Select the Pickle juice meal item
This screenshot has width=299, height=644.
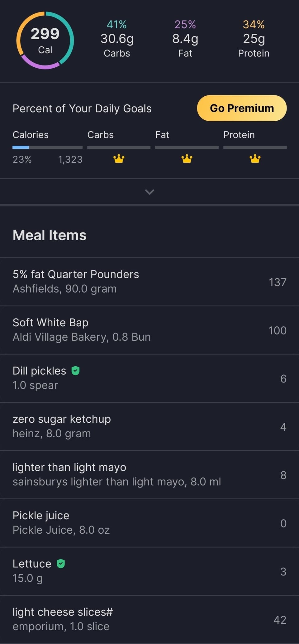149,523
